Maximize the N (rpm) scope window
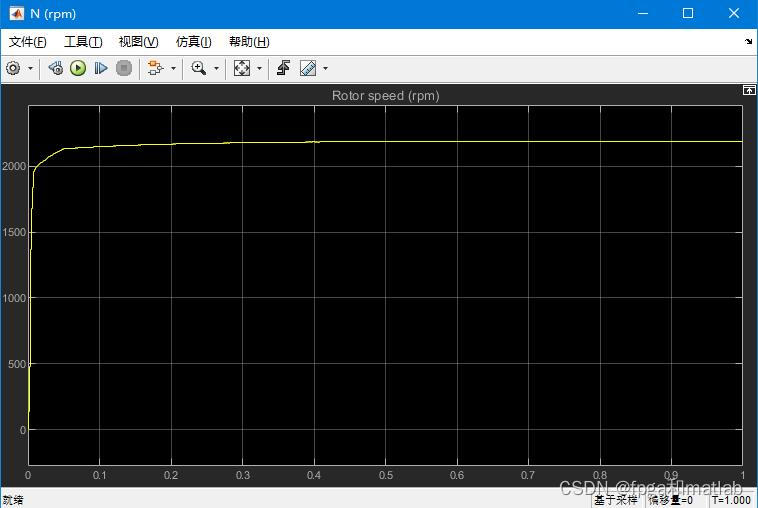 coord(688,14)
